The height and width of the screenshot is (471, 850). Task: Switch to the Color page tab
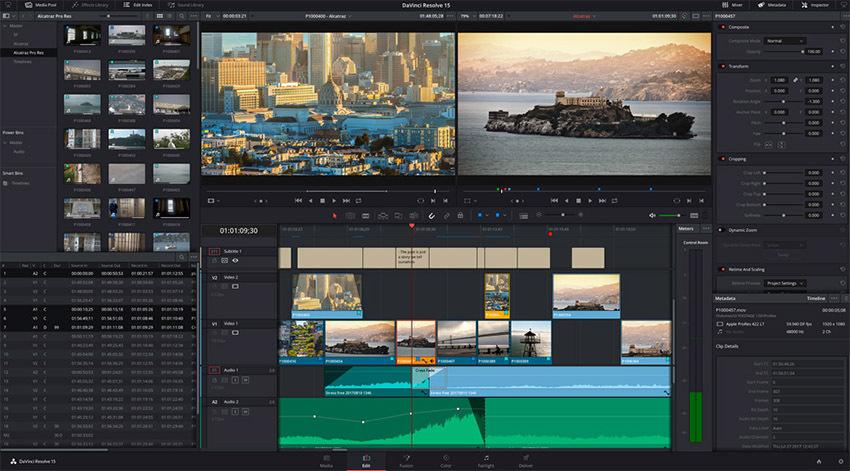coord(446,463)
